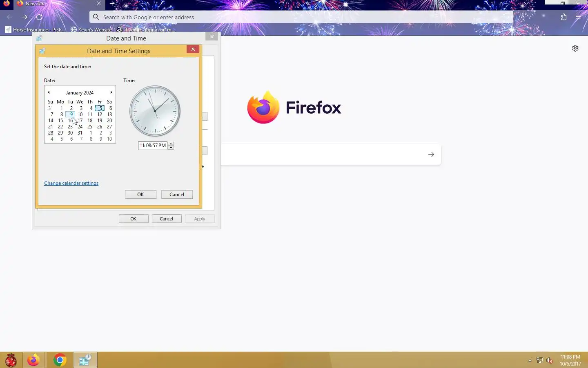Select January 17 in the calendar
This screenshot has height=368, width=588.
[x=80, y=121]
